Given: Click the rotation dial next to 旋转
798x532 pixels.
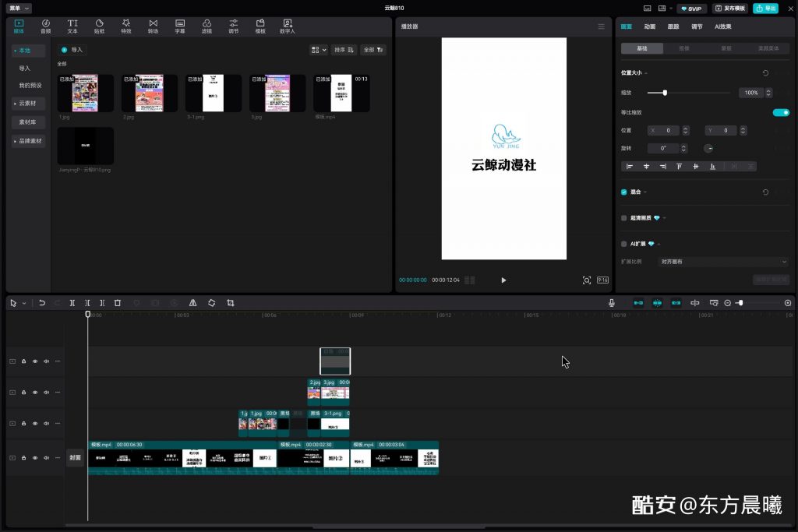Looking at the screenshot, I should pyautogui.click(x=708, y=149).
